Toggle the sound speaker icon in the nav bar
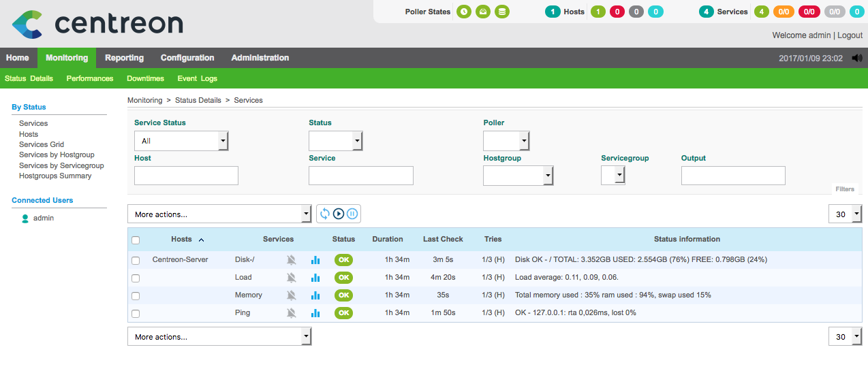Viewport: 868px width, 390px height. (x=856, y=59)
